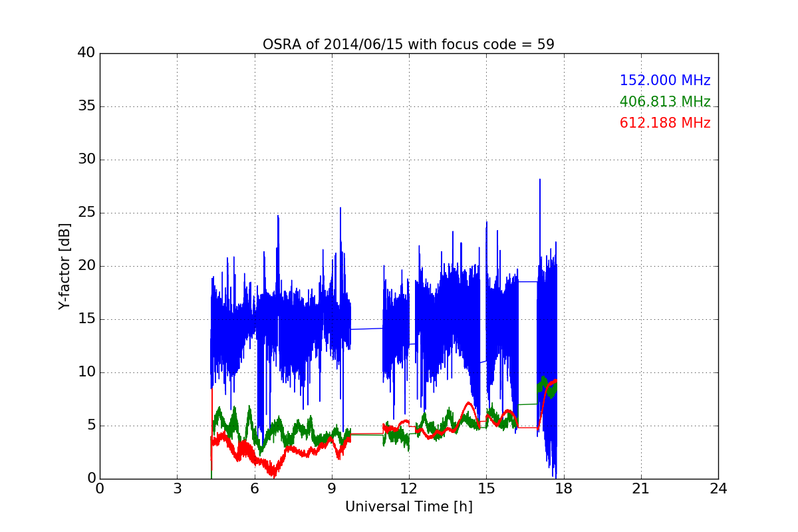
Task: Click the x-axis tick label '18'
Action: click(564, 488)
